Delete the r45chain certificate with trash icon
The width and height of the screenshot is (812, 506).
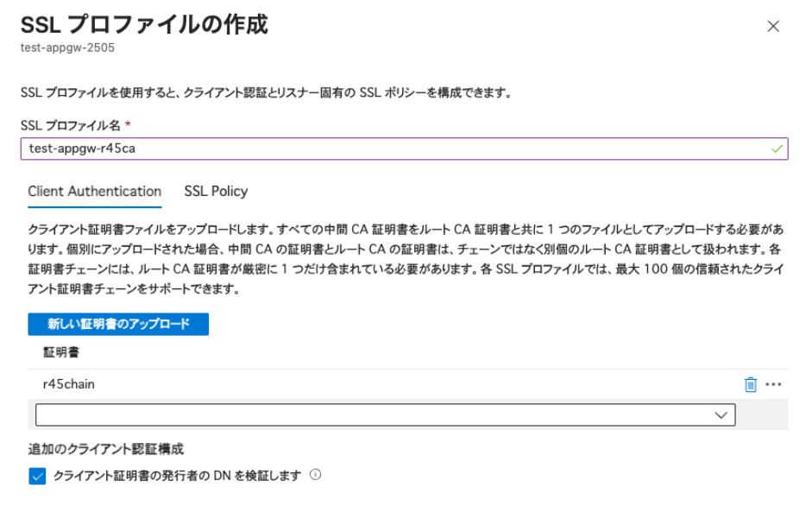pos(750,384)
